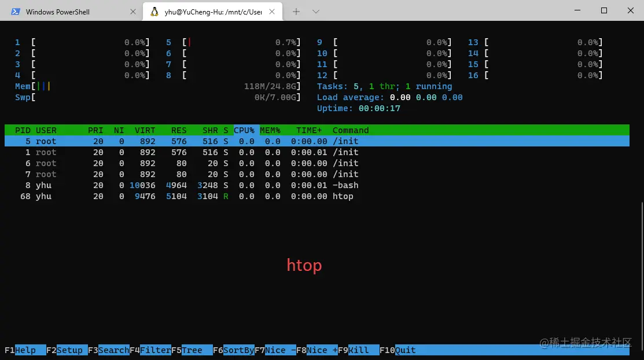Image resolution: width=644 pixels, height=360 pixels.
Task: Select process row PID 6 /init
Action: (x=317, y=163)
